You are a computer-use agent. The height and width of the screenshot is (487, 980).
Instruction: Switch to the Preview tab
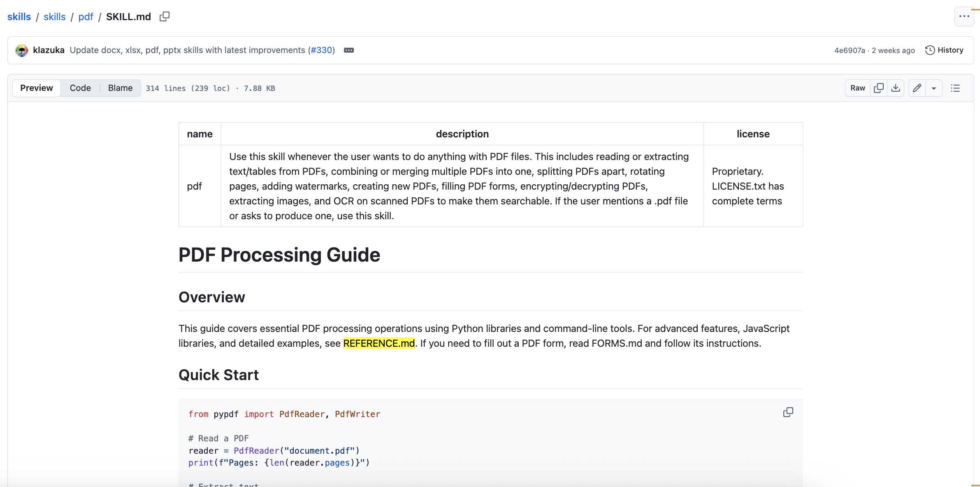37,88
